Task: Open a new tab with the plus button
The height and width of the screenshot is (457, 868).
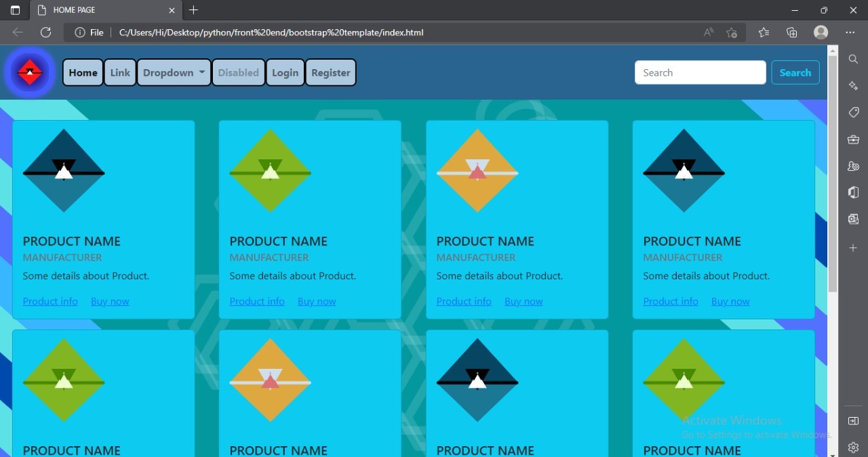Action: [194, 10]
